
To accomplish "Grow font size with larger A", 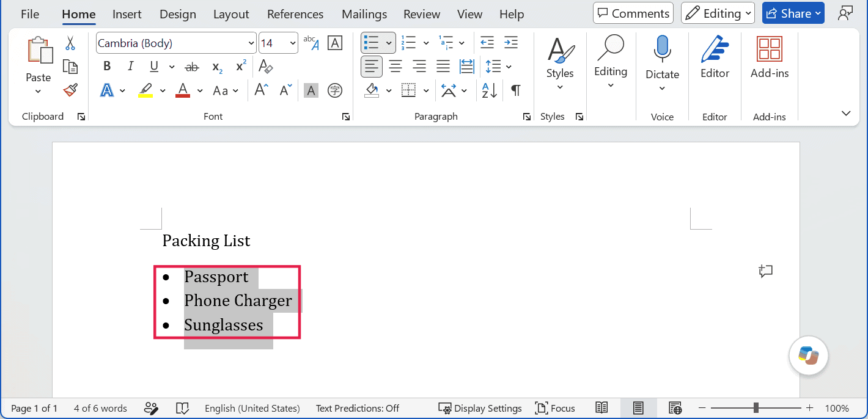I will pos(262,90).
